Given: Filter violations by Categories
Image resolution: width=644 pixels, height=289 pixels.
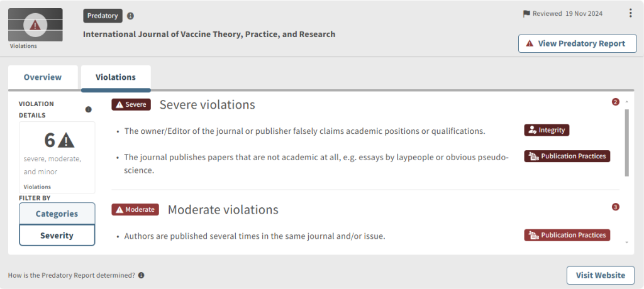Looking at the screenshot, I should coord(57,214).
